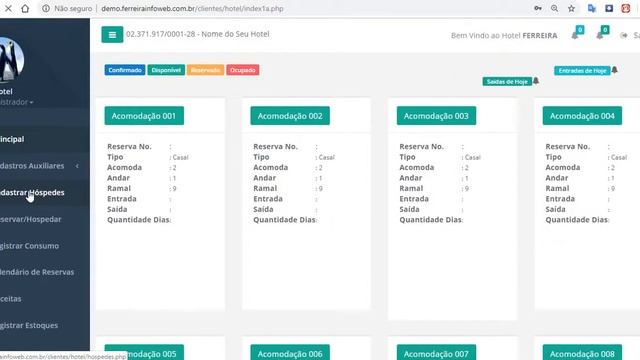Click Entrada label in Acomodação 001 card
640x360 pixels.
coord(122,199)
